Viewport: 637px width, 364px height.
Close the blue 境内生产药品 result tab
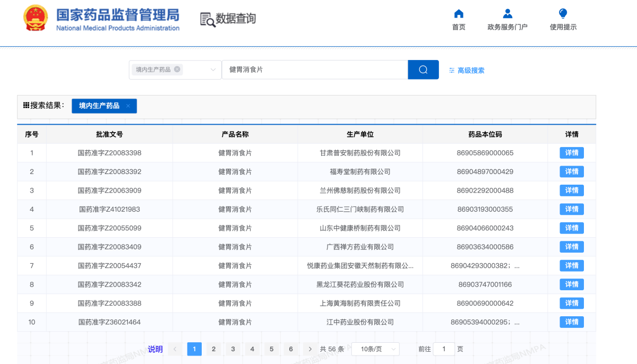pos(128,106)
